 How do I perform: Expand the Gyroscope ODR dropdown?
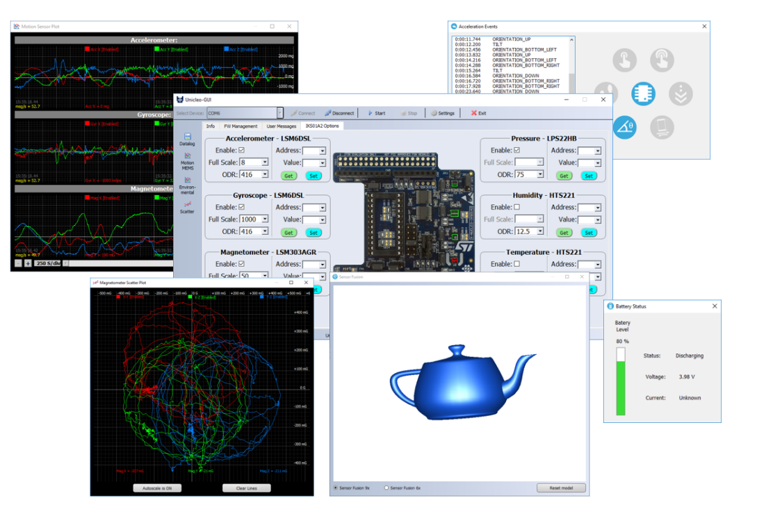click(264, 231)
